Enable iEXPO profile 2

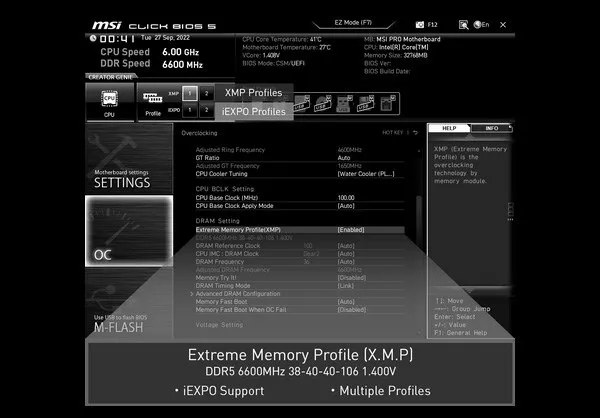coord(207,110)
